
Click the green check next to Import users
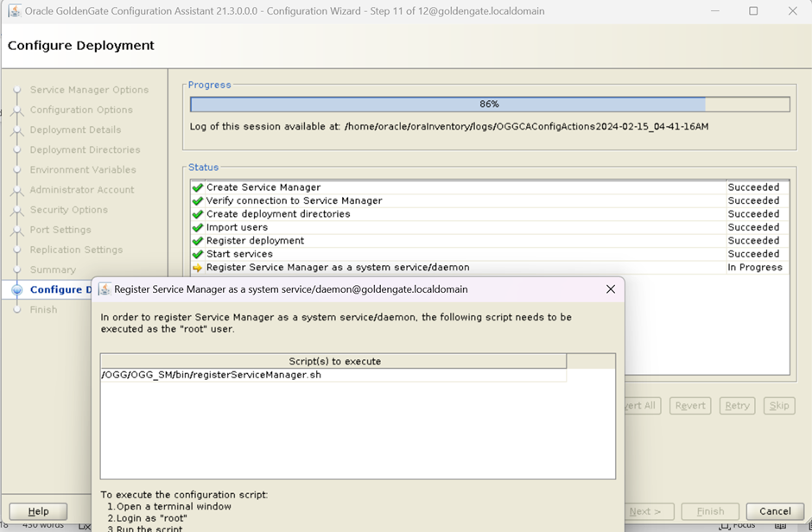click(198, 228)
